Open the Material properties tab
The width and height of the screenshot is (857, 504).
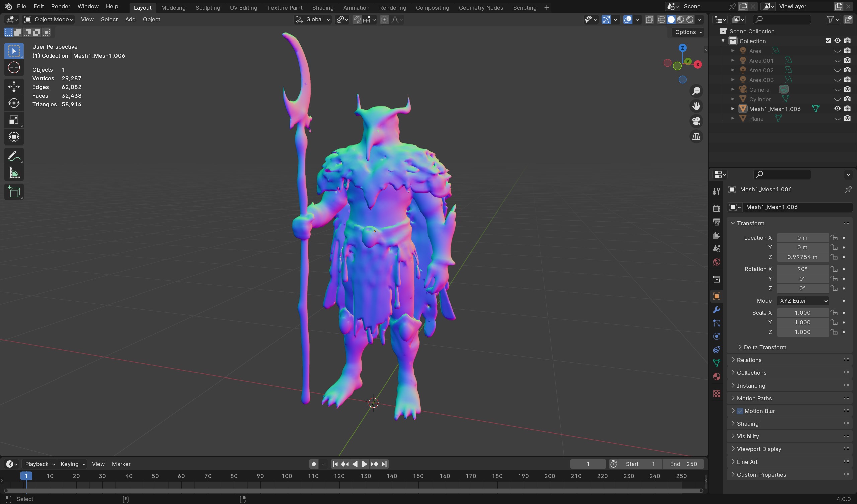(716, 376)
